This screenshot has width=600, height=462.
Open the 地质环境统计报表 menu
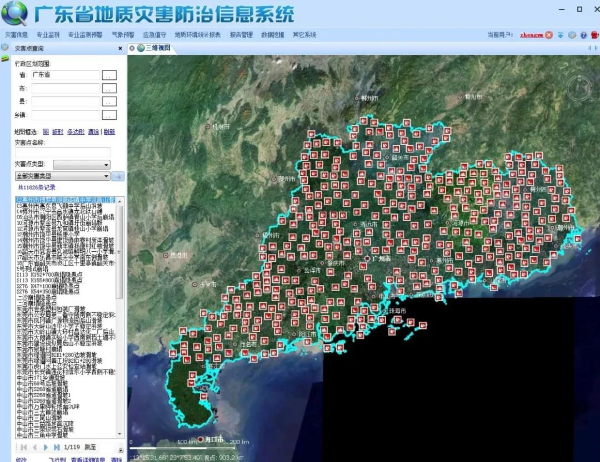(197, 35)
